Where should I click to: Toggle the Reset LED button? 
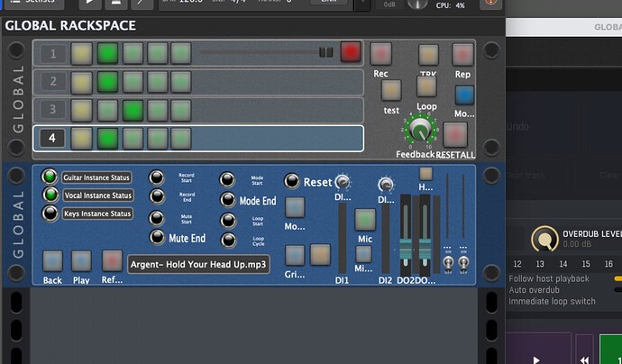pos(292,181)
